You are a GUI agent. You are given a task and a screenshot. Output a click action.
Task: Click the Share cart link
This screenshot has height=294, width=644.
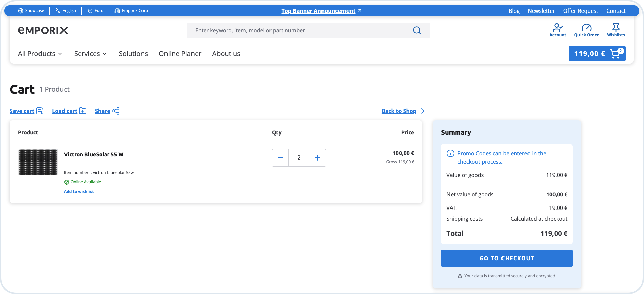(x=107, y=111)
